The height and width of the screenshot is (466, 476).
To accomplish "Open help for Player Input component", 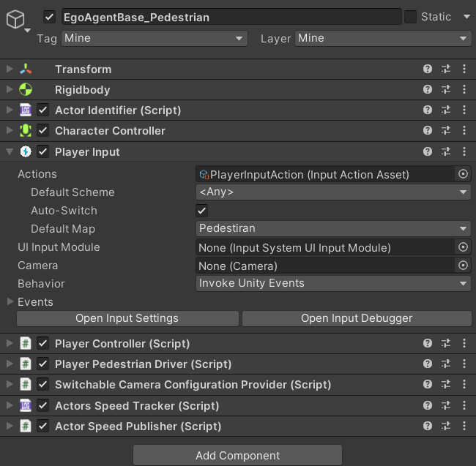I will 428,151.
